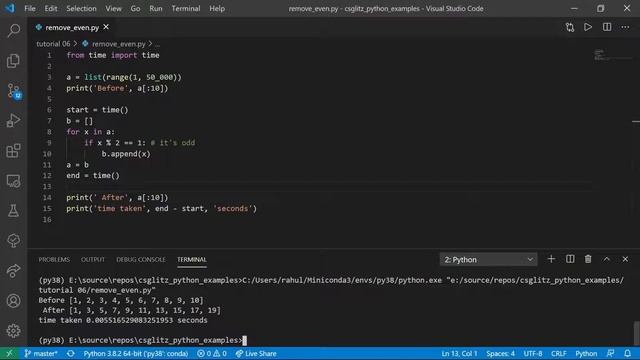This screenshot has width=640, height=360.
Task: Open the View menu
Action: pos(113,9)
